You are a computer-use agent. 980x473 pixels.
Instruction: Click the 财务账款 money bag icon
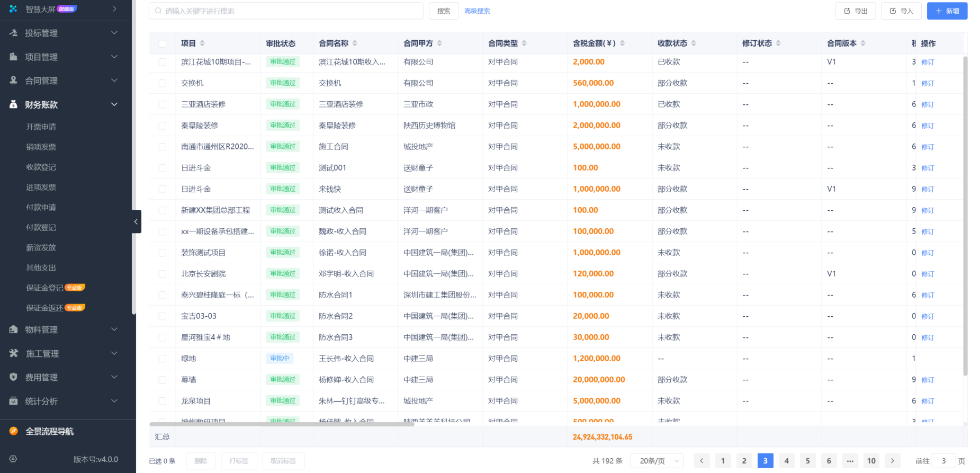click(13, 104)
